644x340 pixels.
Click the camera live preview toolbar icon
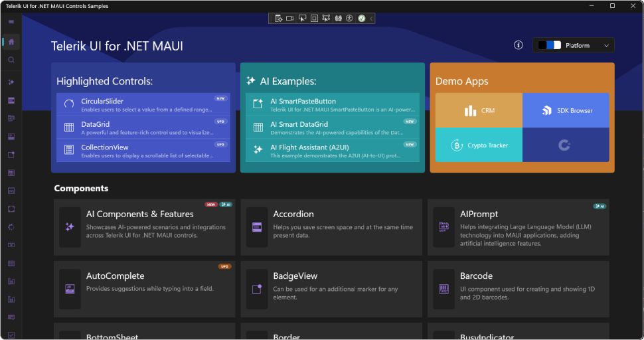point(290,18)
